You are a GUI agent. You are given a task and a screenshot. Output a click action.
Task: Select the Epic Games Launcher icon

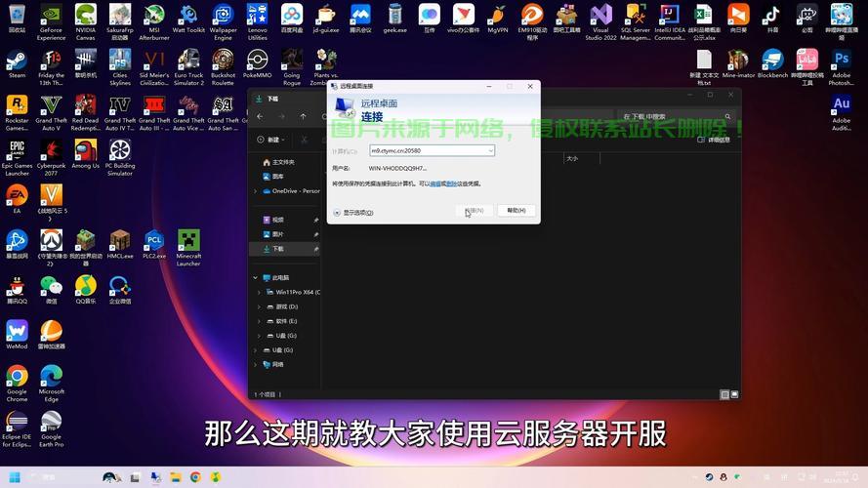tap(17, 150)
